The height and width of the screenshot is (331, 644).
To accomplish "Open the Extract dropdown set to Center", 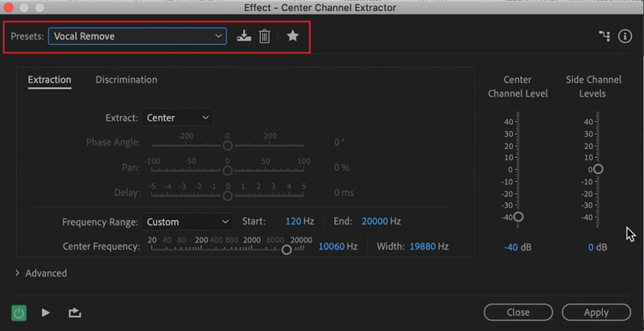I will [177, 118].
